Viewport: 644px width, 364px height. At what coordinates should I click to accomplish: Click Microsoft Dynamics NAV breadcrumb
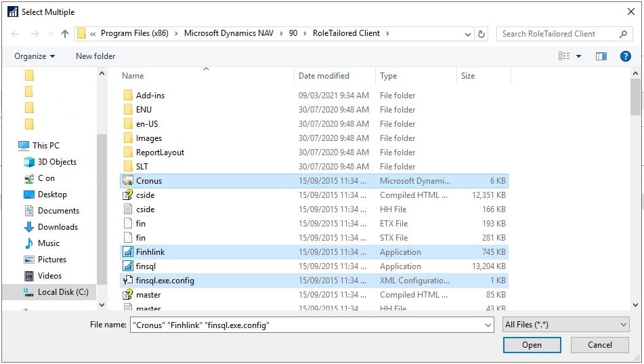pyautogui.click(x=229, y=33)
